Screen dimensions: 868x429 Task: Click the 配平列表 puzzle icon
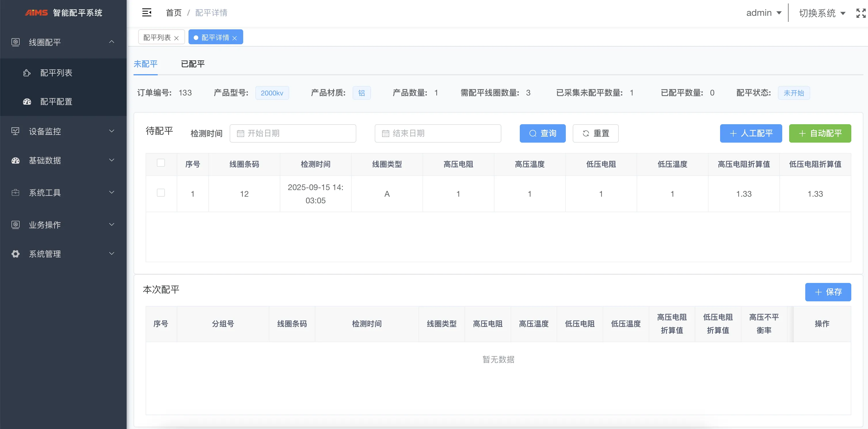pos(27,73)
